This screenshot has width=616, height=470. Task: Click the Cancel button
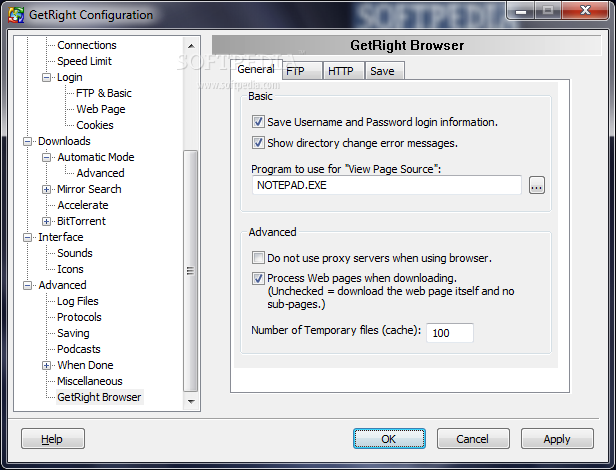473,439
